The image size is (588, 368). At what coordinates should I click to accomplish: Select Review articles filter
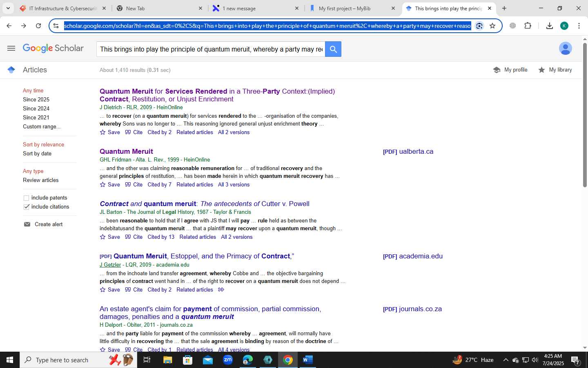[40, 180]
